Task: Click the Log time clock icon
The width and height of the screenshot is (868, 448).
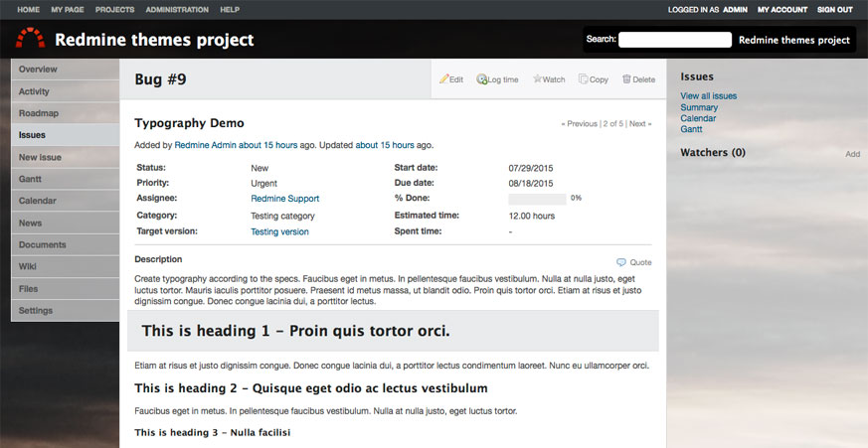Action: point(481,79)
